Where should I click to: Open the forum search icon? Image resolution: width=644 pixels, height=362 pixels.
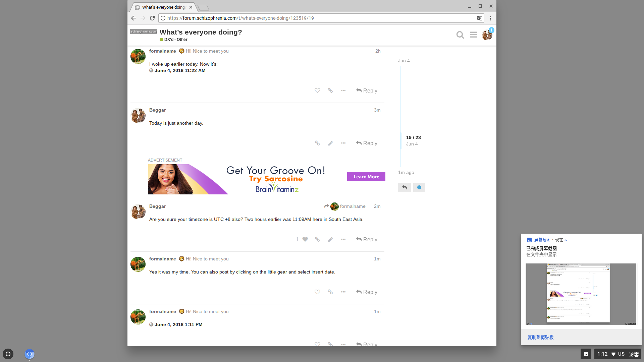(x=460, y=35)
